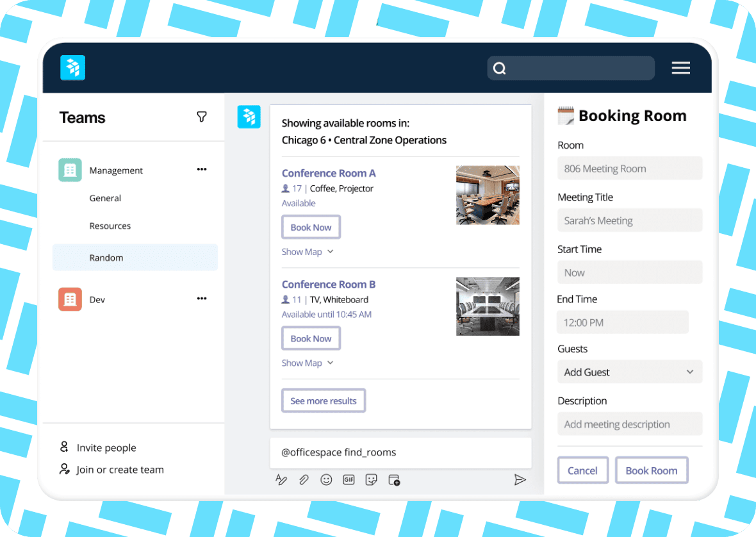Filter teams using the funnel icon
The height and width of the screenshot is (537, 756).
[201, 117]
